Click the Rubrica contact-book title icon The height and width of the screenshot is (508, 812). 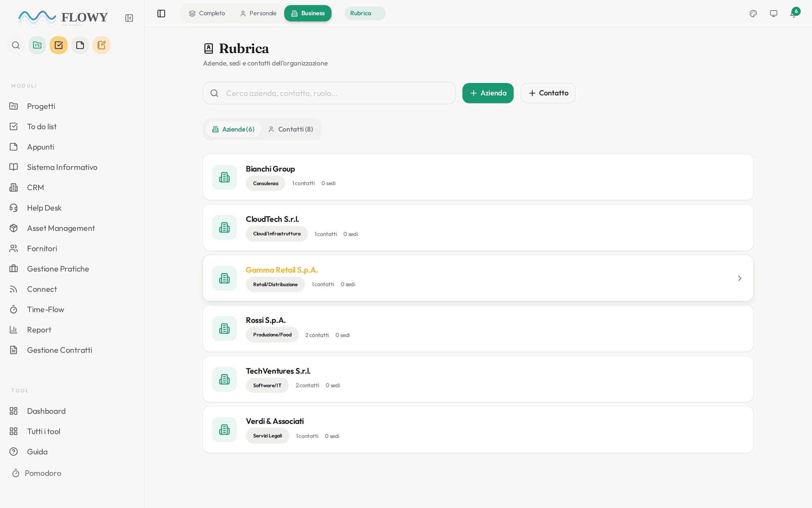[x=209, y=48]
